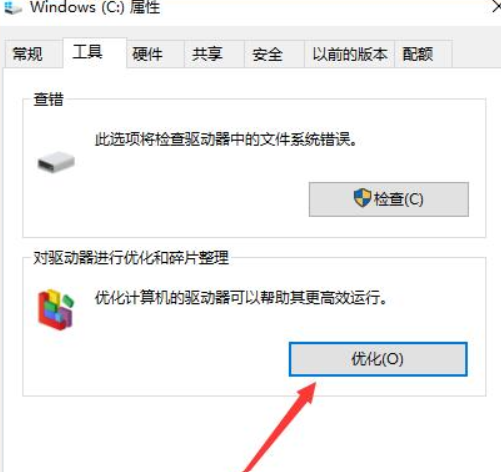Click the 此选项将检查驱动器中的文件系统错误 description
Viewport: 501px width, 472px height.
click(x=226, y=139)
